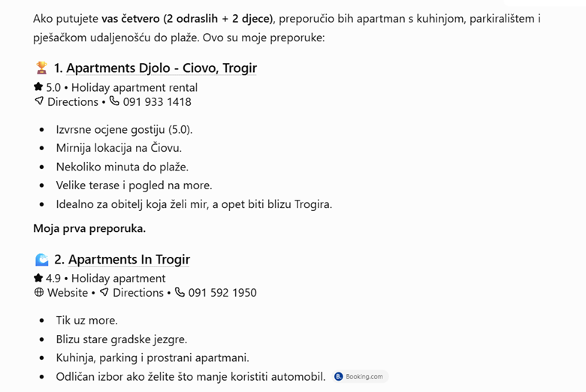Screen dimensions: 586x392
Task: Click star rating icon beside 4.9
Action: (x=38, y=278)
